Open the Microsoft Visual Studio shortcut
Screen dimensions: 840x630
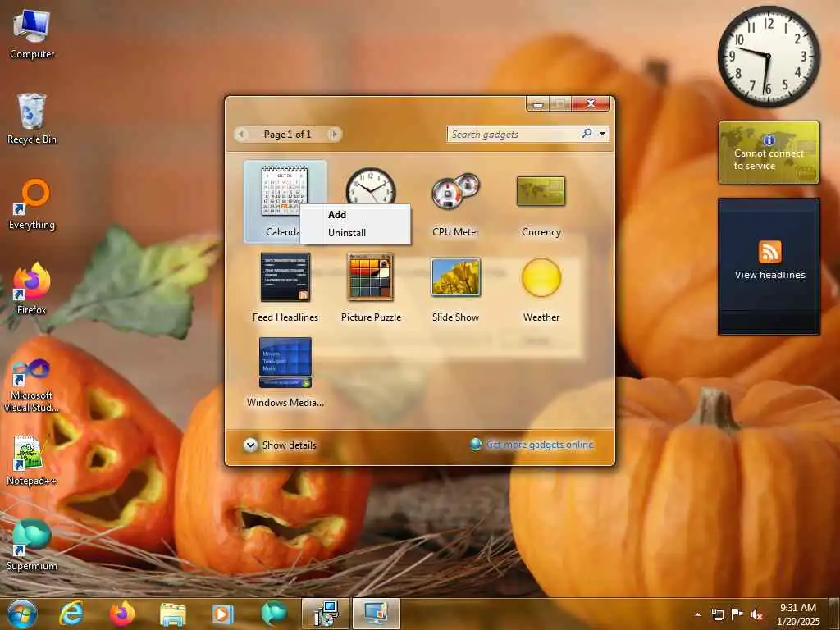coord(32,386)
